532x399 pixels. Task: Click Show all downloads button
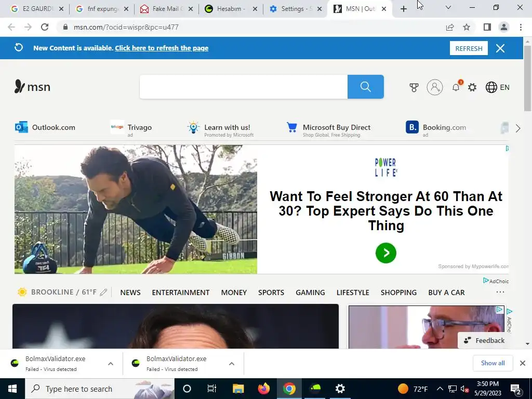493,363
